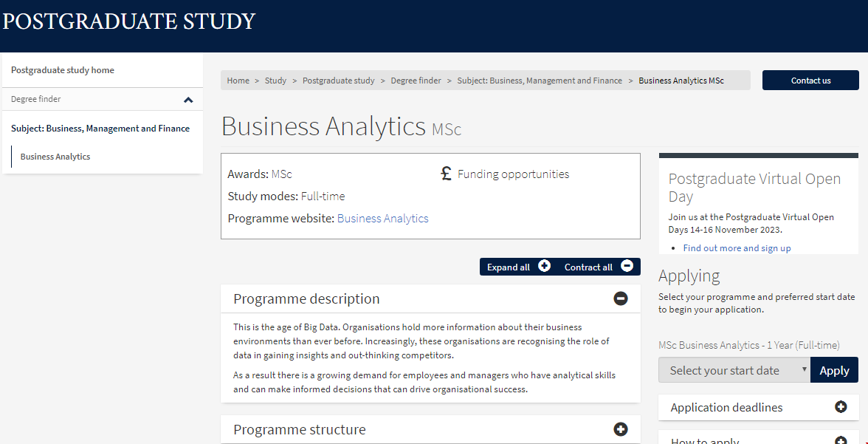Viewport: 868px width, 444px height.
Task: Open Postgraduate study home in sidebar
Action: (x=63, y=70)
